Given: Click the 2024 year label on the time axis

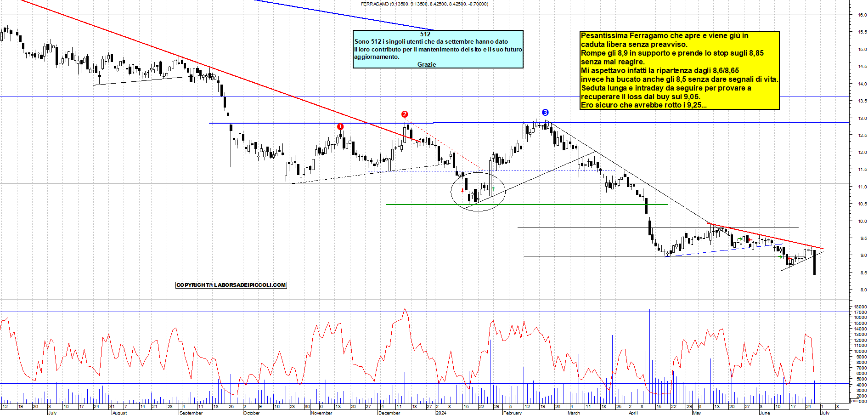Looking at the screenshot, I should pyautogui.click(x=441, y=413).
